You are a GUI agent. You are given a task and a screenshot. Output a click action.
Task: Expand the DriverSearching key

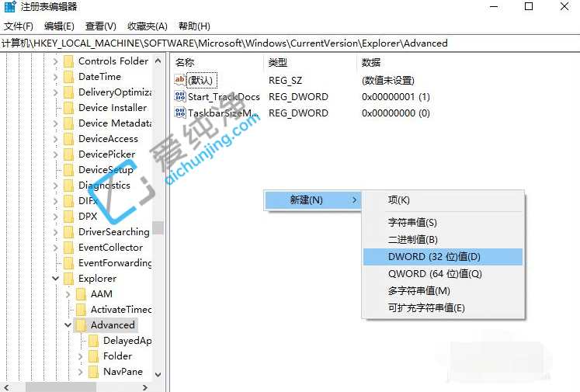point(55,232)
